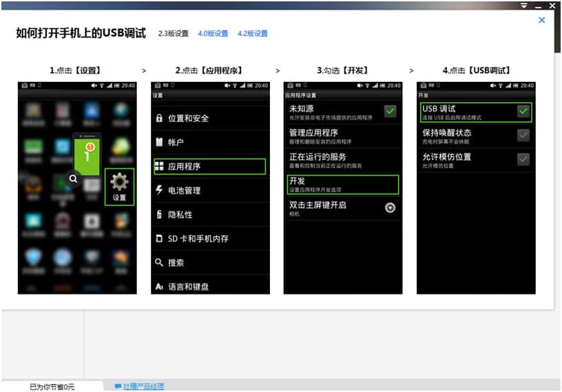This screenshot has height=392, width=562.
Task: Select the 搜索 row in settings list
Action: 210,262
